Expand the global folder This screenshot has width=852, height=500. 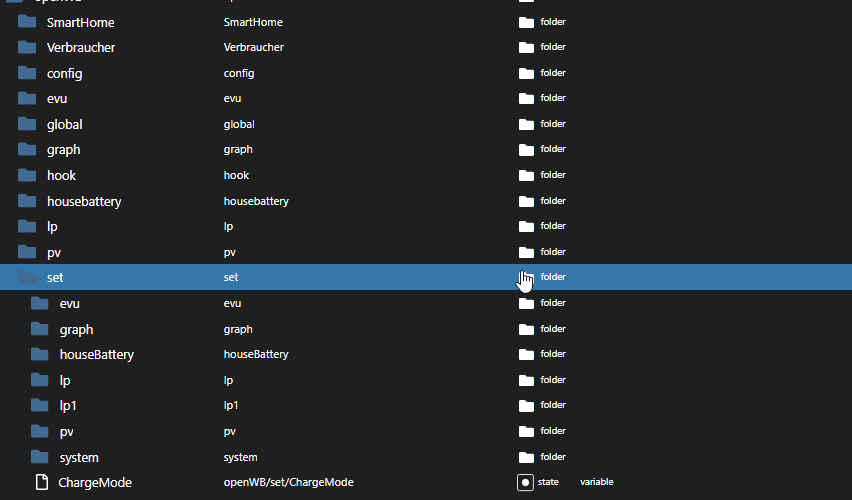[27, 124]
